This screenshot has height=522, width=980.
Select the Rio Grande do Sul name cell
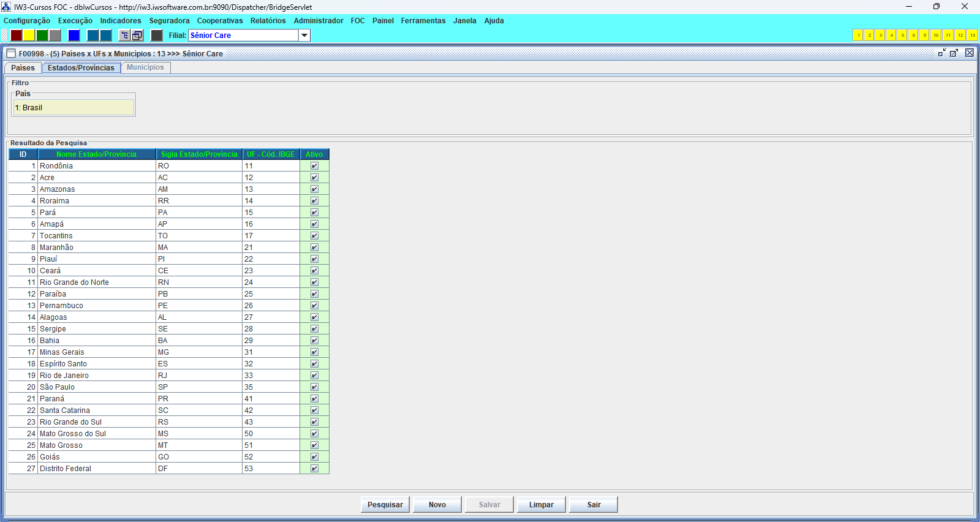[97, 422]
